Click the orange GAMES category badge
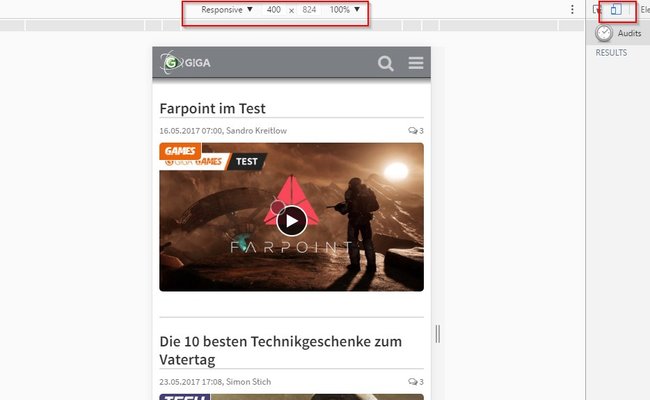The height and width of the screenshot is (400, 650). click(180, 151)
